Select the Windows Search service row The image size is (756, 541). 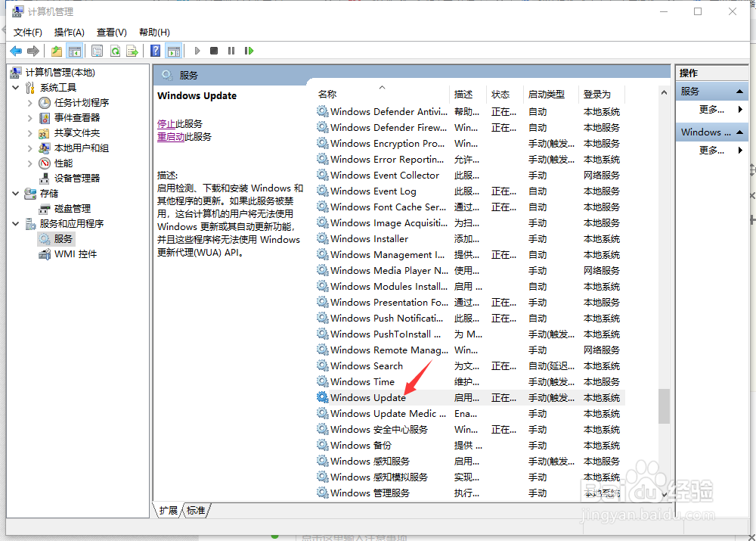[x=470, y=365]
